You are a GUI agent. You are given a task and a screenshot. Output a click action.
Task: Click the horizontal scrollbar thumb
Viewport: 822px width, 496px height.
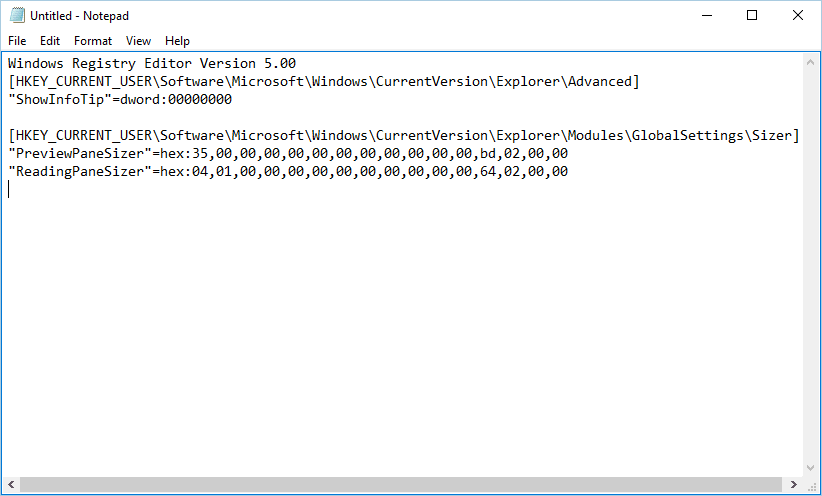point(401,484)
